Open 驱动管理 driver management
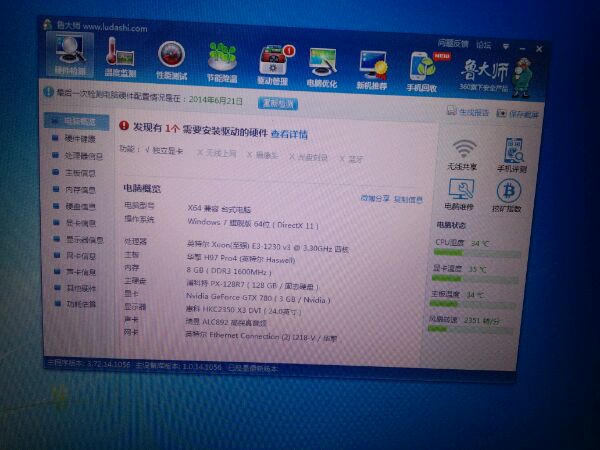The height and width of the screenshot is (450, 600). 273,65
